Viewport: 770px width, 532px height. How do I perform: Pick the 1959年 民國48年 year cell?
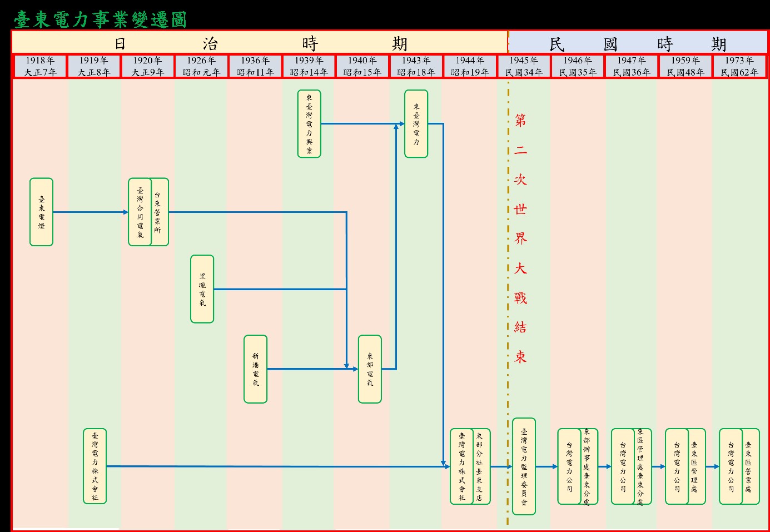click(685, 66)
